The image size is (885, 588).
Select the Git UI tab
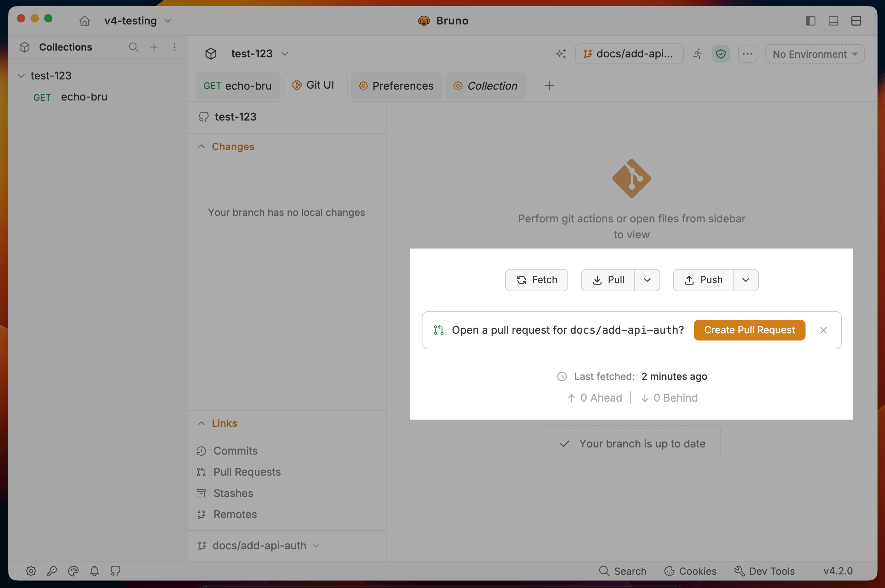[315, 86]
